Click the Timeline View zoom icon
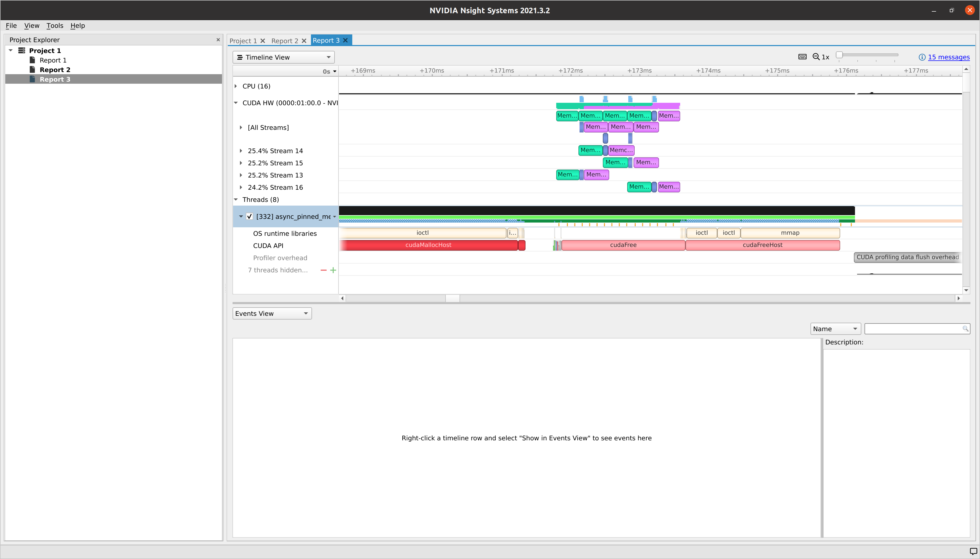The image size is (980, 559). (x=815, y=57)
